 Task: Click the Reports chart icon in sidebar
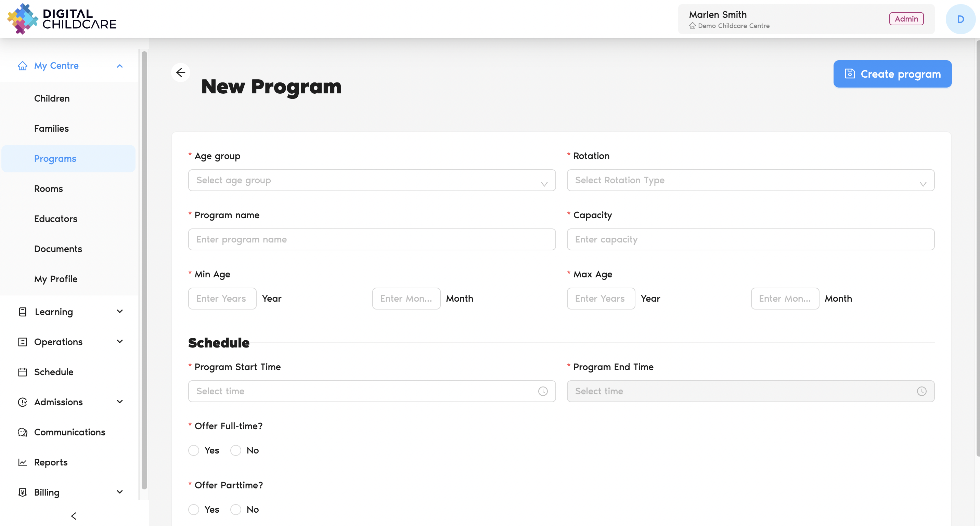[x=23, y=462]
